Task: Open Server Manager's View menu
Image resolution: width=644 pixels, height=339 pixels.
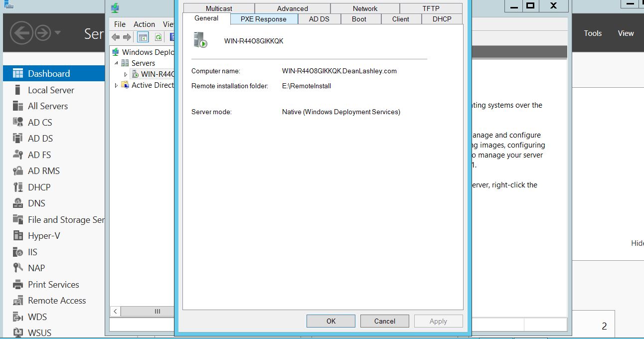Action: point(626,33)
